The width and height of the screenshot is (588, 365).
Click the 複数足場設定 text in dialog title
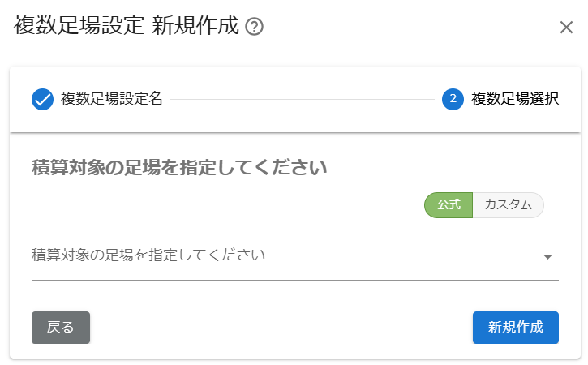(79, 25)
